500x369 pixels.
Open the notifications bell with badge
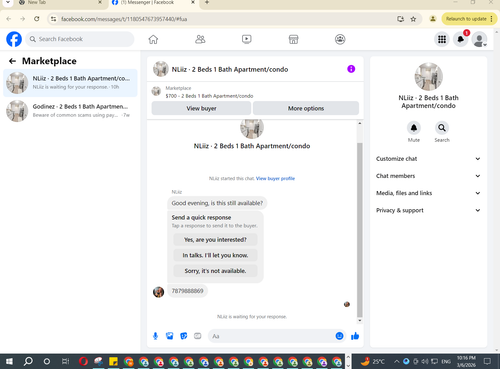coord(461,39)
